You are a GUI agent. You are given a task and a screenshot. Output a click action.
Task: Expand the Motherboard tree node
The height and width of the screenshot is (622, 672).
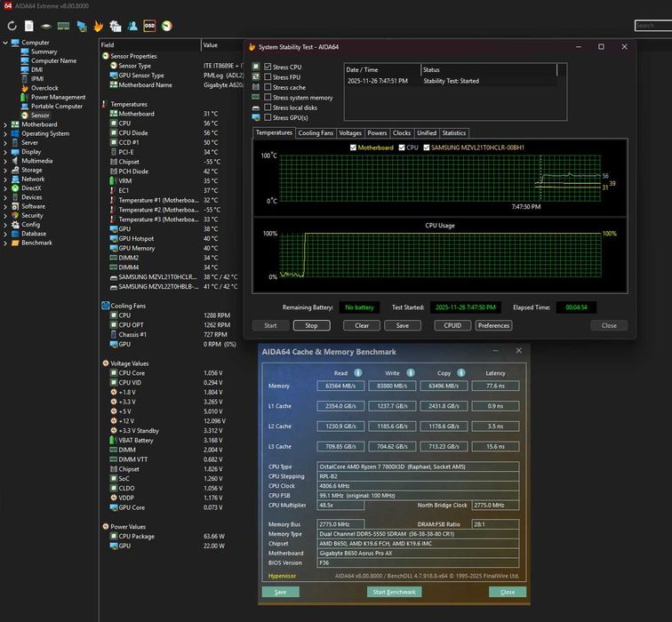point(5,124)
